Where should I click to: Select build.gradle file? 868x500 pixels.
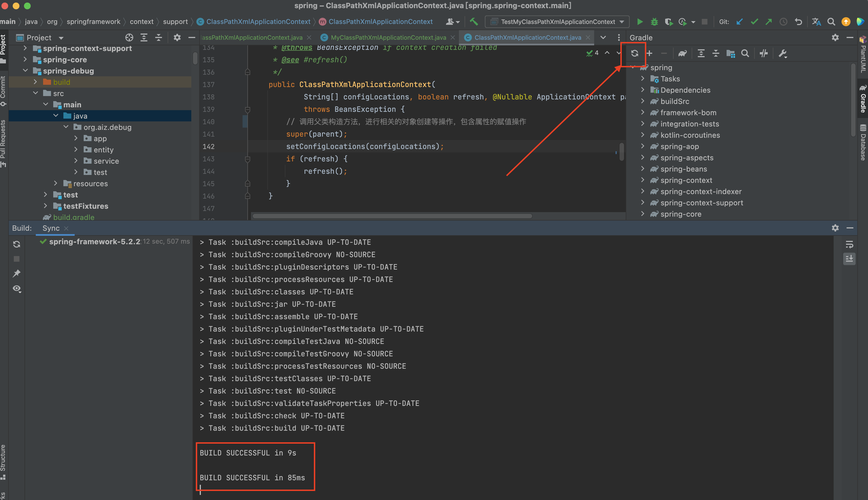[74, 217]
